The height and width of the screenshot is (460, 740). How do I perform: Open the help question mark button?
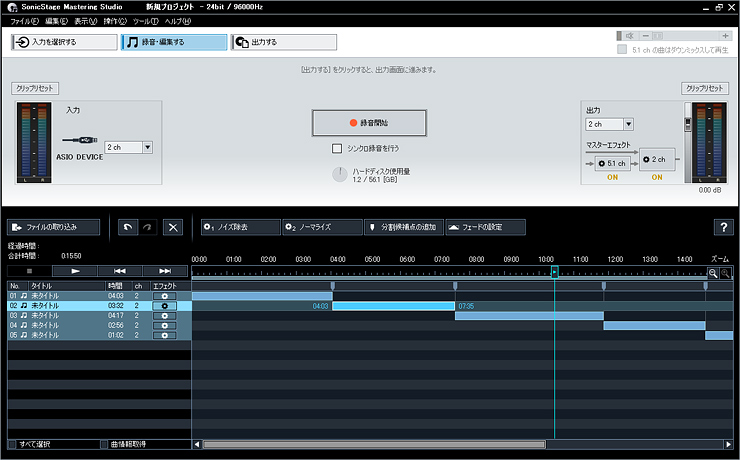(723, 227)
